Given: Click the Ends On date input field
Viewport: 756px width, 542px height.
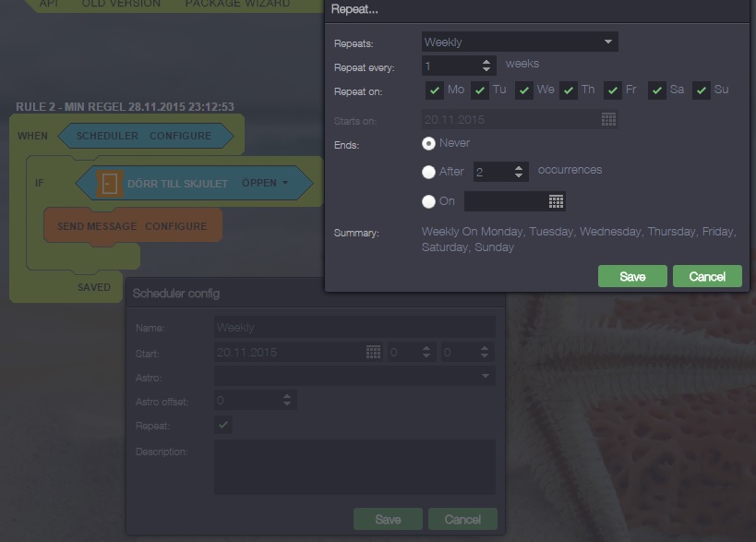Looking at the screenshot, I should (x=505, y=201).
